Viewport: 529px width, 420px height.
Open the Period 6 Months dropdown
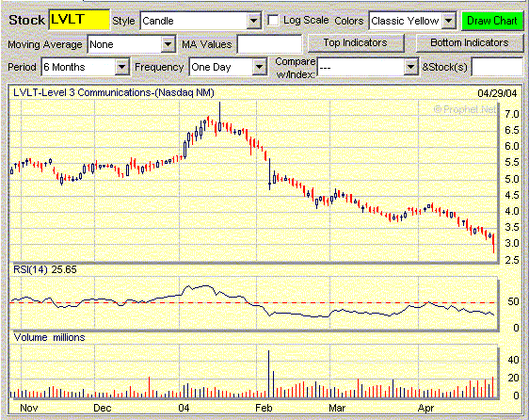click(x=86, y=67)
